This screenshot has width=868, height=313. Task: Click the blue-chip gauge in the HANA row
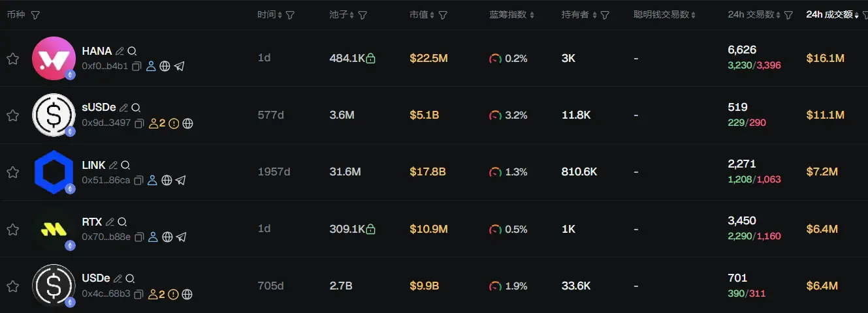495,59
